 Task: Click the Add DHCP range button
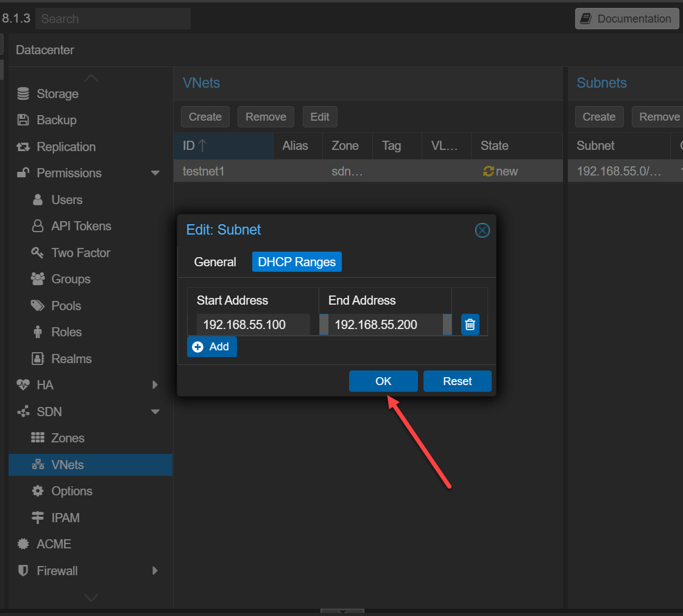click(212, 347)
